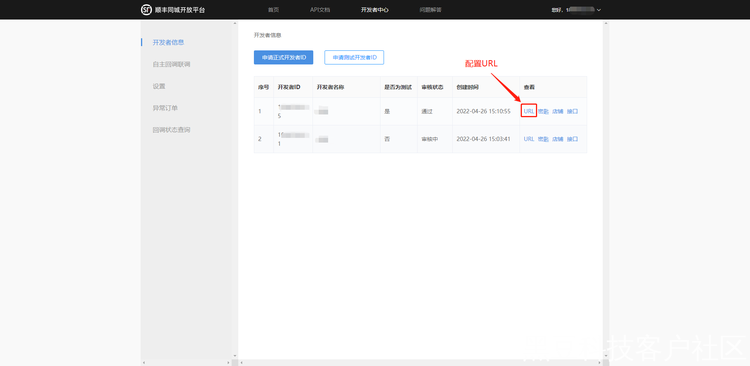Open the 问题解答 nav item
This screenshot has height=366, width=750.
click(430, 10)
